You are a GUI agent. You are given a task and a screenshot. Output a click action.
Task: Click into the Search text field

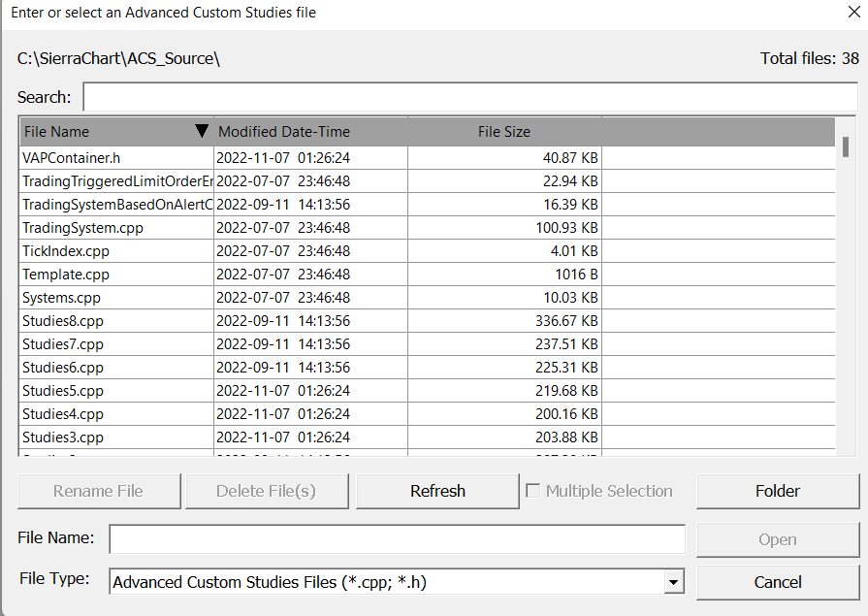[470, 97]
